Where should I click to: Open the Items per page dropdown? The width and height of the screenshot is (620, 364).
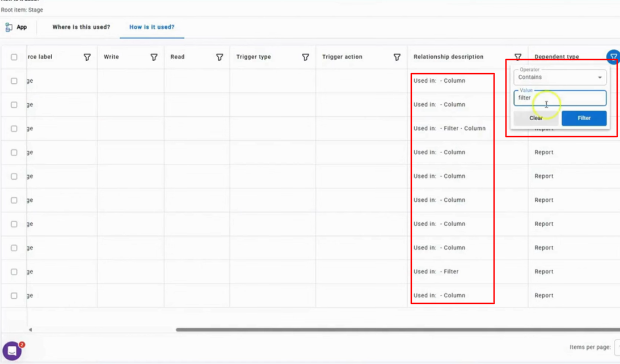coord(617,347)
